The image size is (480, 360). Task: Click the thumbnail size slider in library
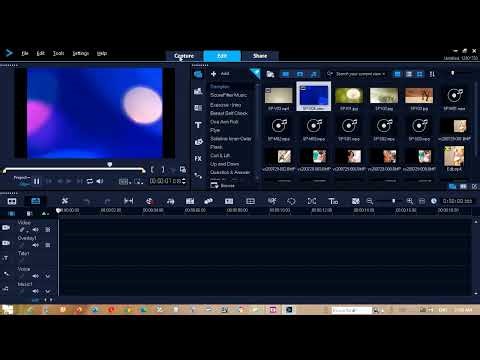[x=453, y=73]
